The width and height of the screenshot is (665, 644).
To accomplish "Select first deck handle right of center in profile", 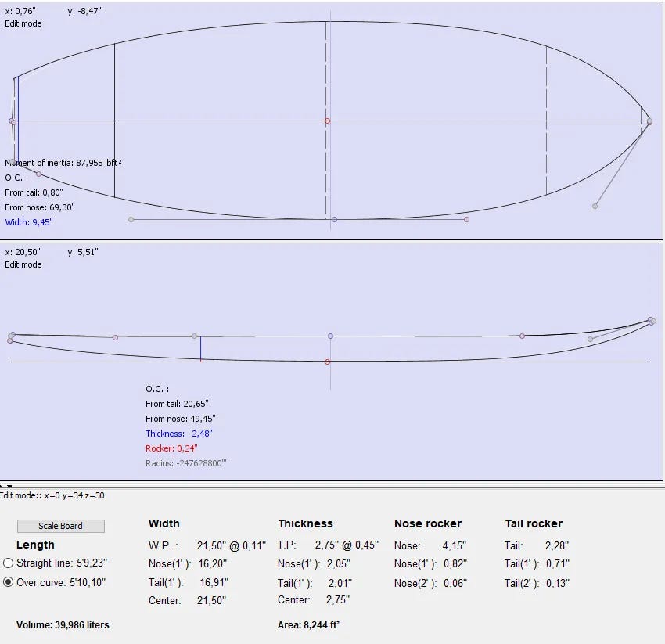I will pos(522,336).
